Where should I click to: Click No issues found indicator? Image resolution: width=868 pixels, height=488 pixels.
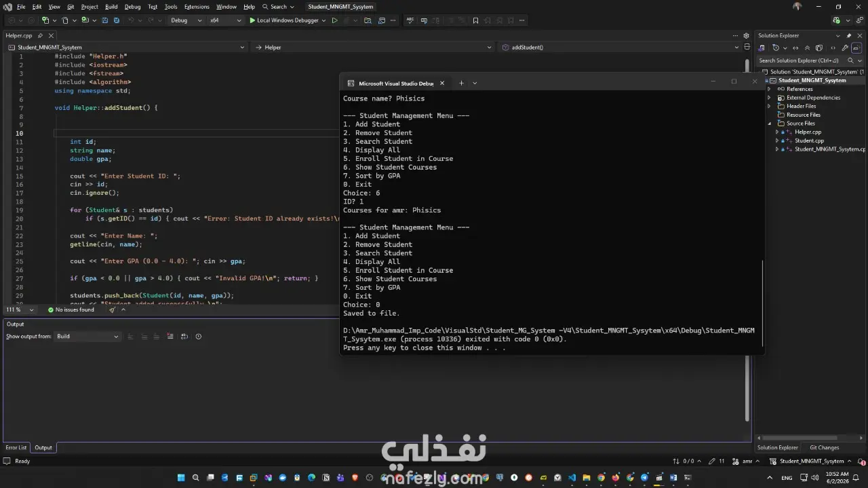[x=71, y=309]
